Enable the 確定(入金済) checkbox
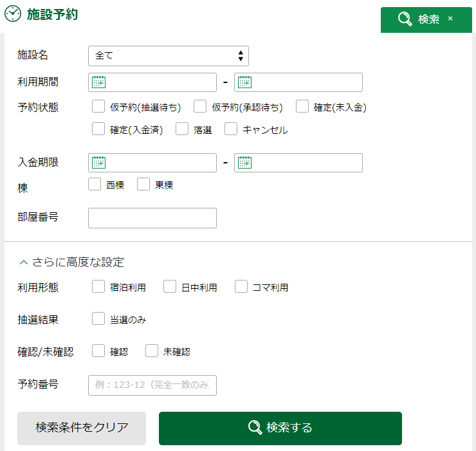 (98, 129)
